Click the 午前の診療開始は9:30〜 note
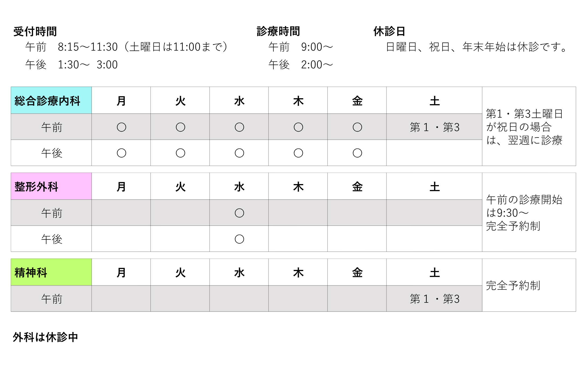Screen dimensions: 588x370 524,206
